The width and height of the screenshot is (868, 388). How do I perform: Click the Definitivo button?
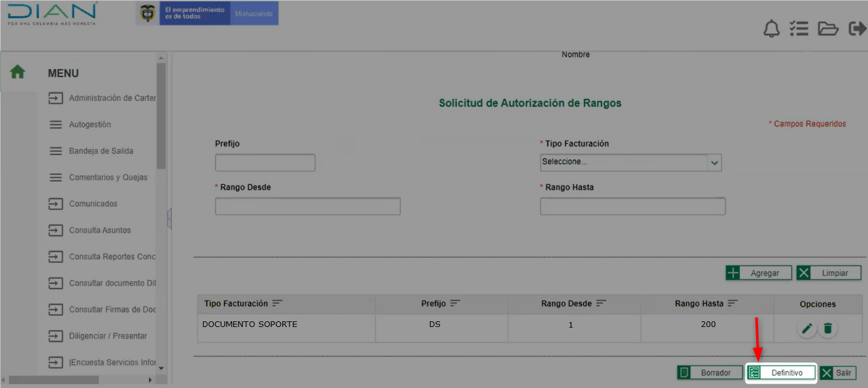point(781,373)
